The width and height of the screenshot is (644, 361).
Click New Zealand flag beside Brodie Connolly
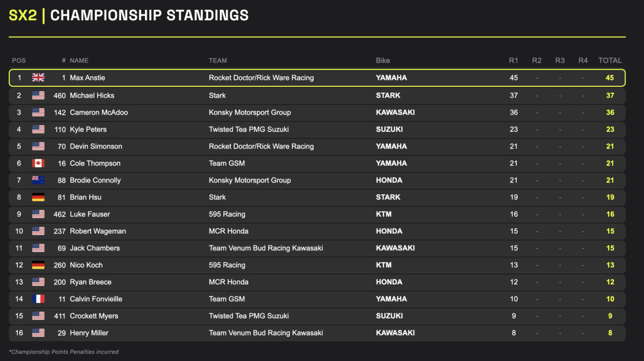click(38, 180)
